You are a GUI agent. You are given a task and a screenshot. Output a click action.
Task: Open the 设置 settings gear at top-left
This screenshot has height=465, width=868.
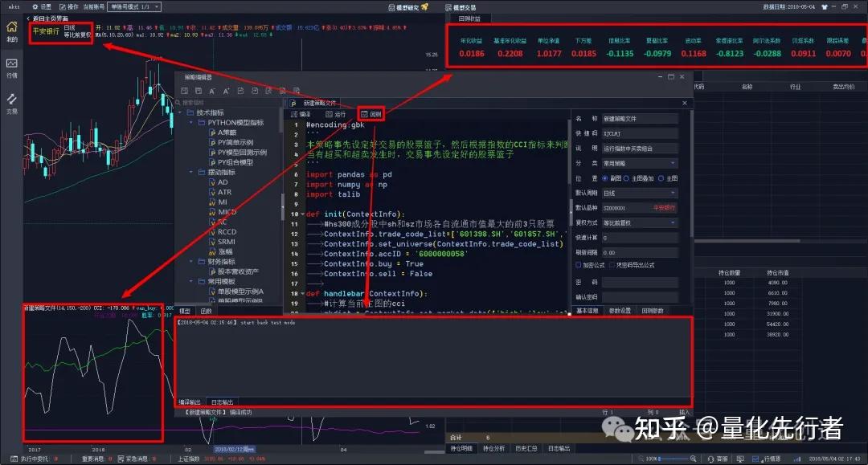(37, 6)
